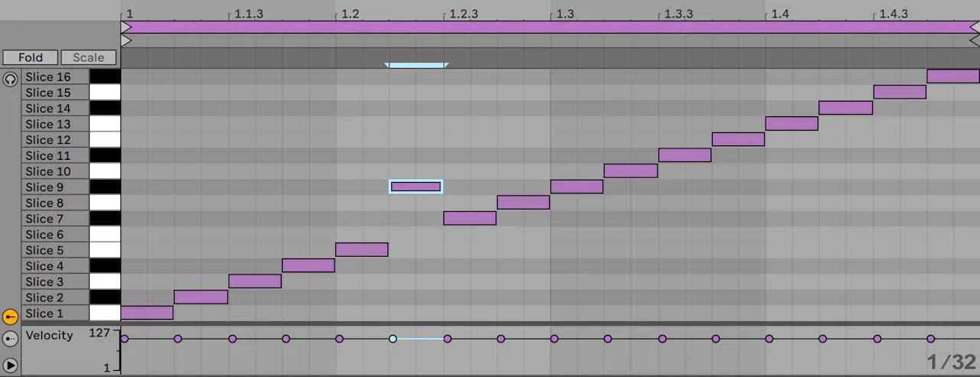Screen dimensions: 980x377
Task: Click the 127 velocity scale value
Action: 100,333
